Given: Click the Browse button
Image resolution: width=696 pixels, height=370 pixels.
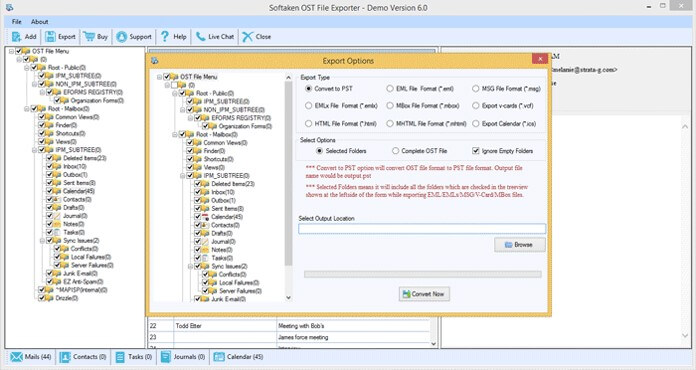Looking at the screenshot, I should coord(520,245).
